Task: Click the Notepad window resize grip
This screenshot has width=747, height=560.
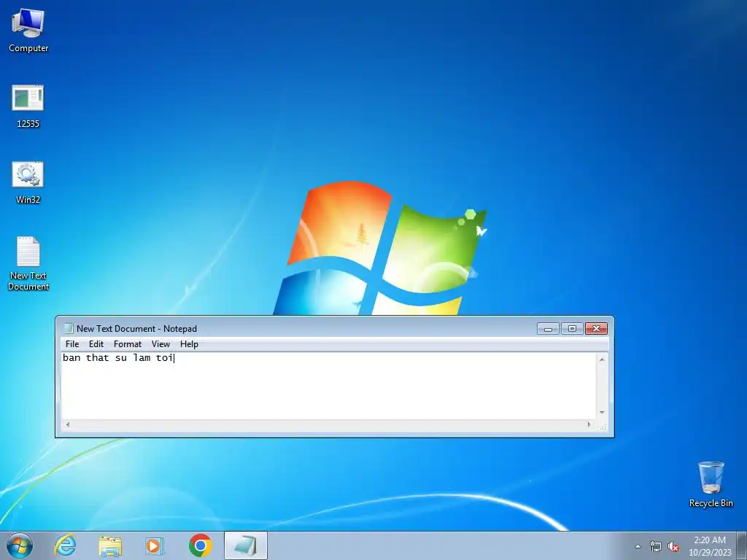Action: coord(603,426)
